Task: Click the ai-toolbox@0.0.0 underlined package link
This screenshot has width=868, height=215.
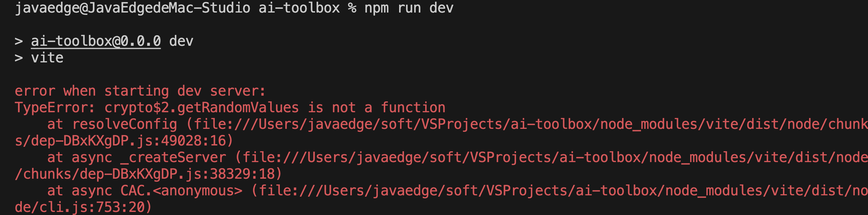Action: click(x=96, y=41)
